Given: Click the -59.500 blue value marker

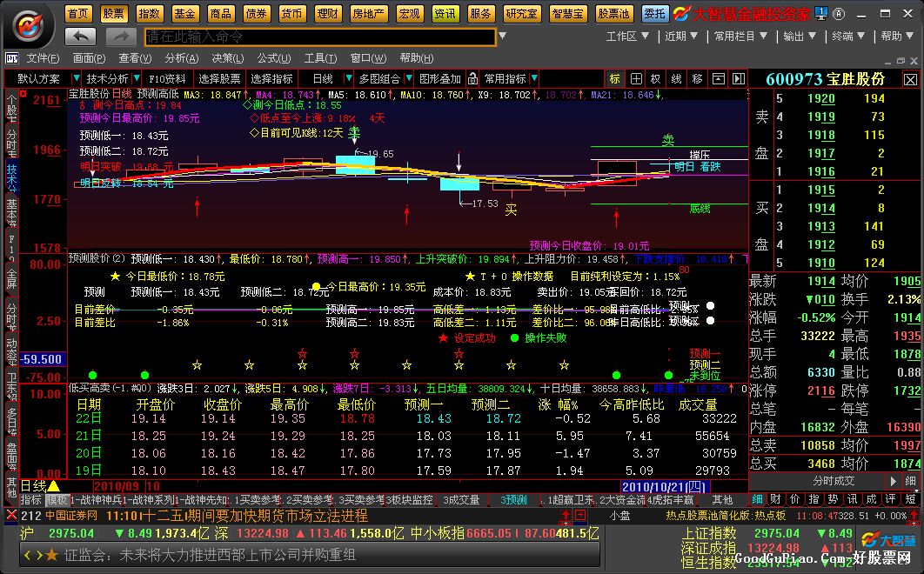Looking at the screenshot, I should (41, 359).
